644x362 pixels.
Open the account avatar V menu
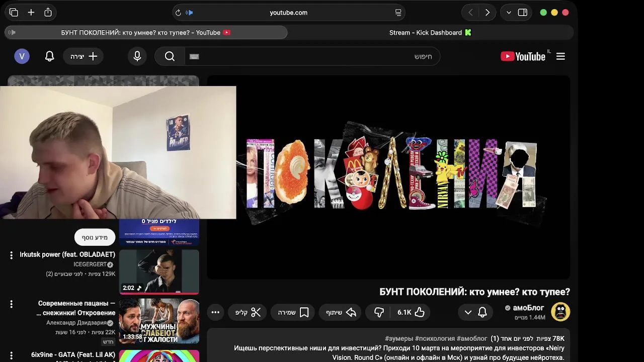(x=22, y=56)
